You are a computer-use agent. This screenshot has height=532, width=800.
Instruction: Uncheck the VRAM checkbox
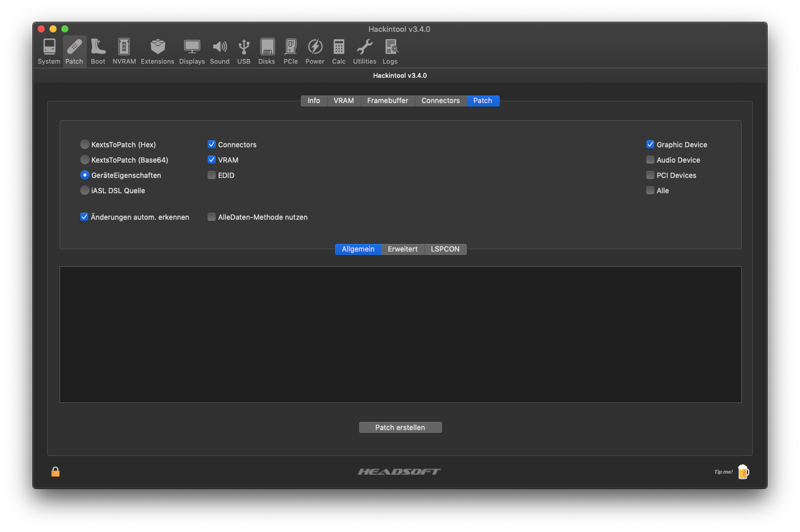tap(212, 160)
